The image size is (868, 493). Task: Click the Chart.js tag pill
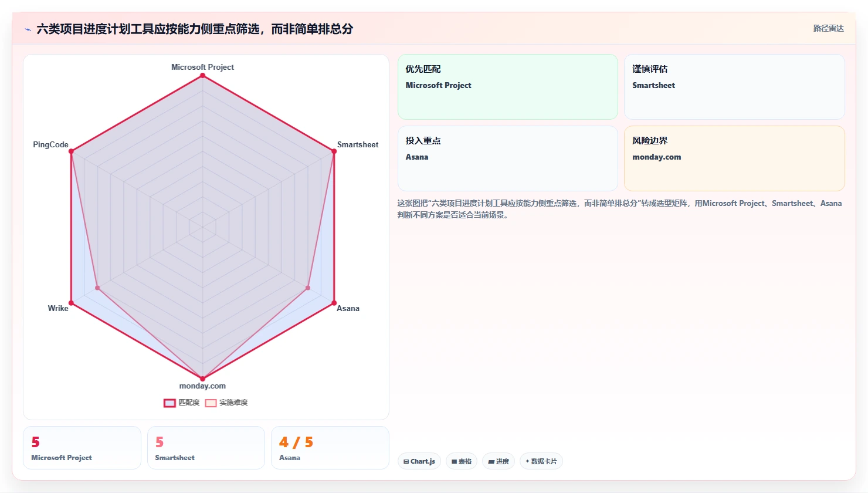[419, 461]
